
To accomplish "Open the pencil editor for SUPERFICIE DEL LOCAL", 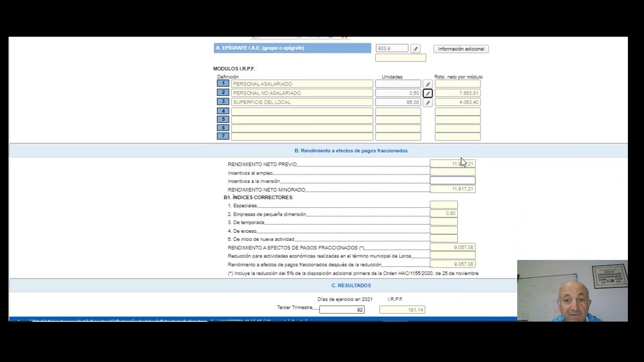I will [427, 103].
